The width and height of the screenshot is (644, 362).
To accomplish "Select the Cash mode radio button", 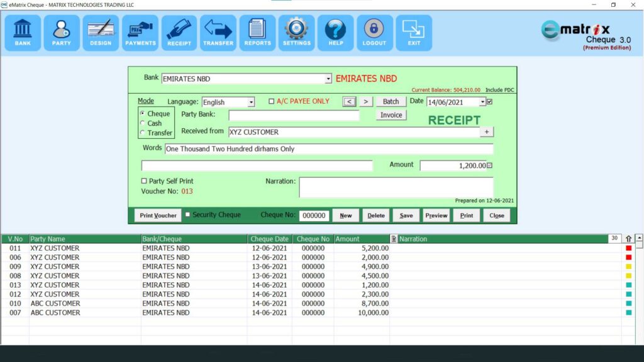I will point(141,123).
